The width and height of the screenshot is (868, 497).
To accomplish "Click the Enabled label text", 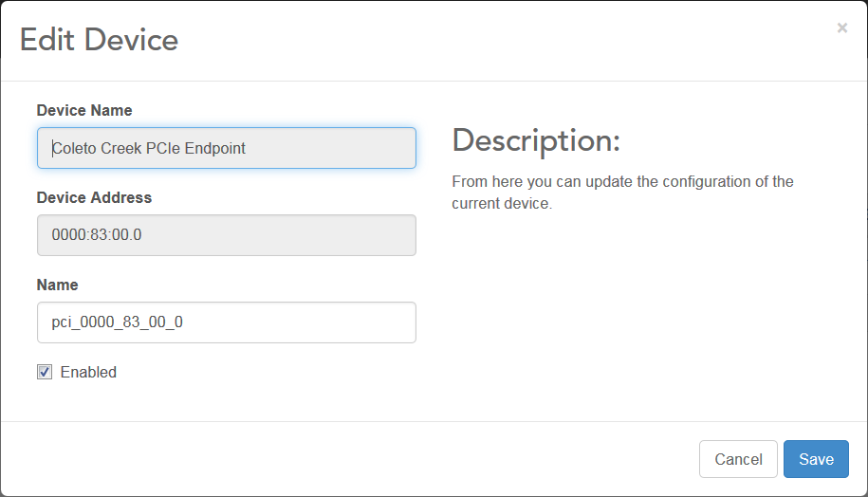I will tap(88, 372).
